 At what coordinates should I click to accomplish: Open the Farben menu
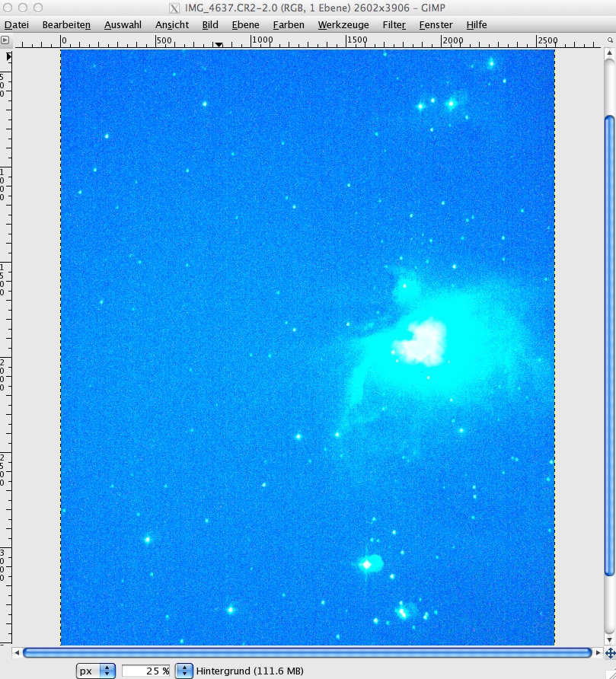tap(289, 24)
